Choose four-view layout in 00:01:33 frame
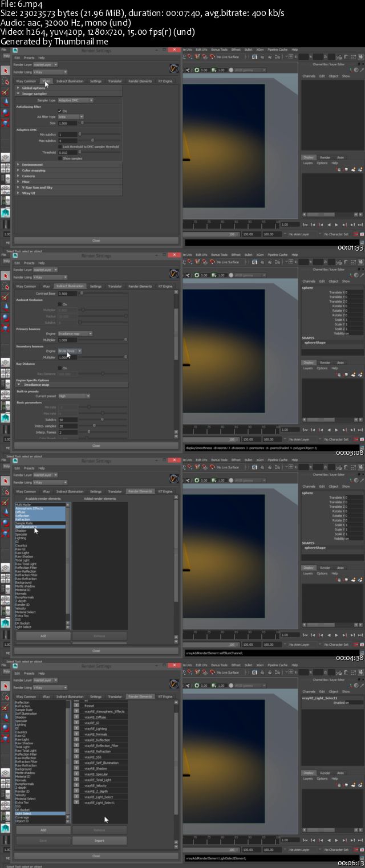 (x=5, y=168)
